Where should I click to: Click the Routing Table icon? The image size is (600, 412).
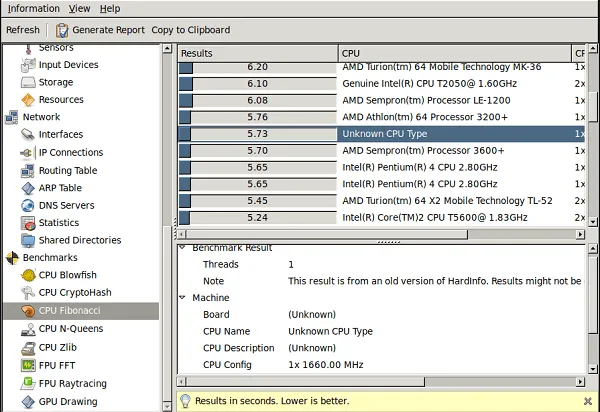(28, 171)
